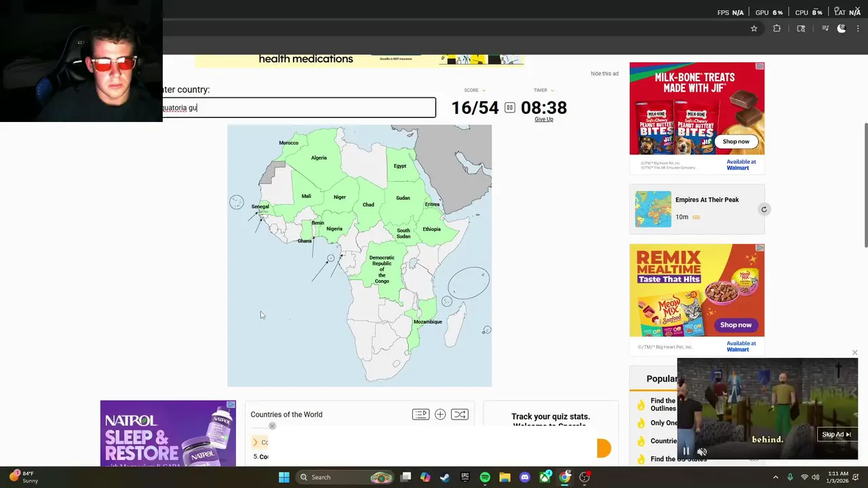Open the browser extensions puzzle icon

coord(777,28)
